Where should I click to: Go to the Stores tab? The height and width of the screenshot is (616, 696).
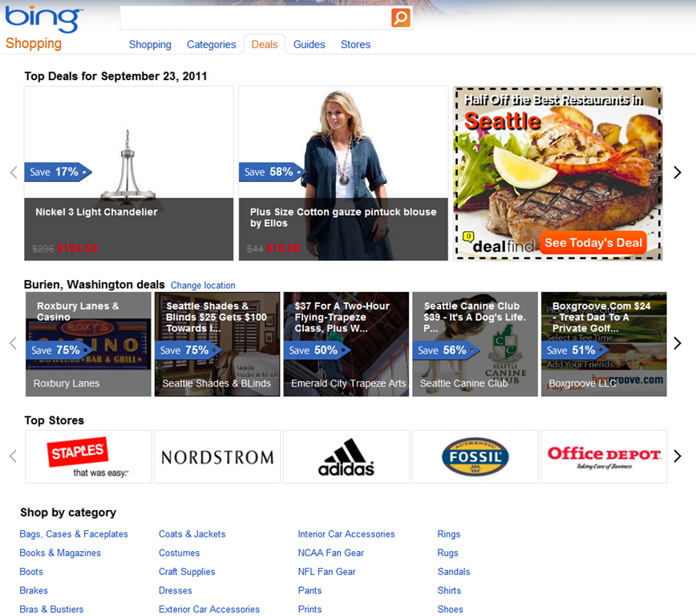click(x=355, y=44)
